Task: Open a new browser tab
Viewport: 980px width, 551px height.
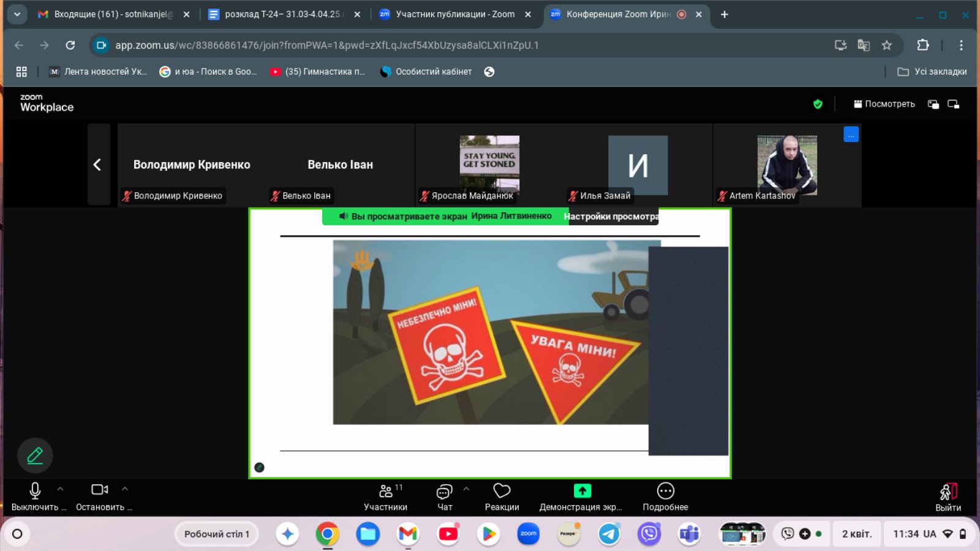Action: 725,14
